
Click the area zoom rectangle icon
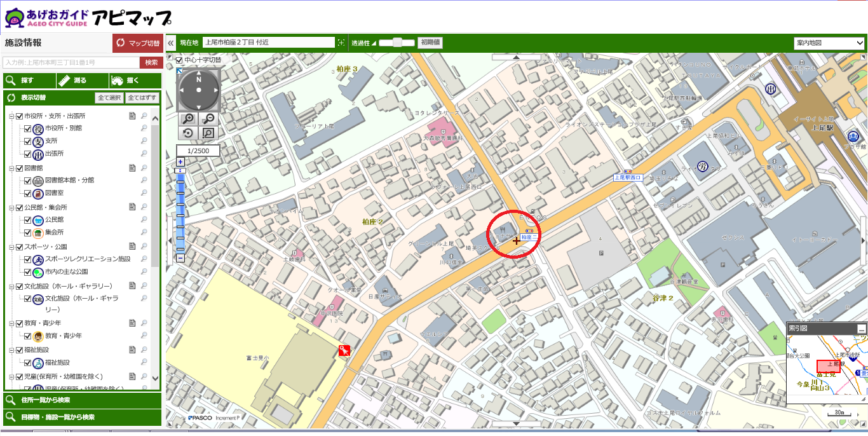208,133
